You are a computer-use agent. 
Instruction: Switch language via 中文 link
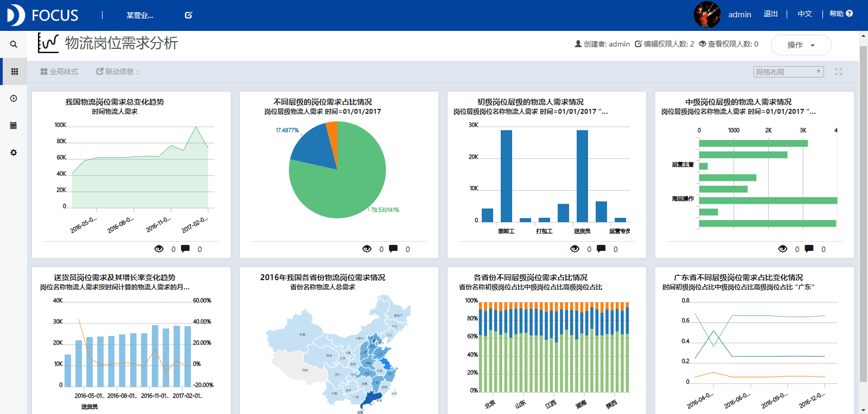click(805, 14)
